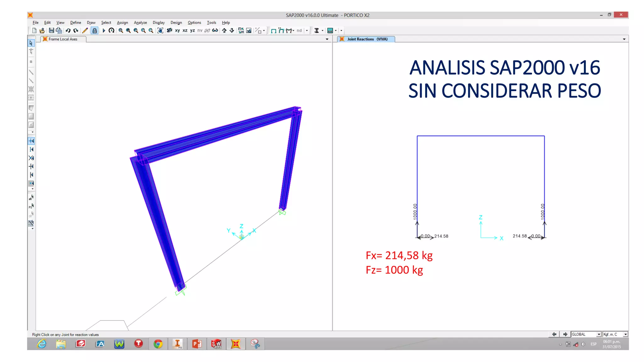Screen dimensions: 644x362
Task: Save the model with floppy disk icon
Action: coord(51,30)
